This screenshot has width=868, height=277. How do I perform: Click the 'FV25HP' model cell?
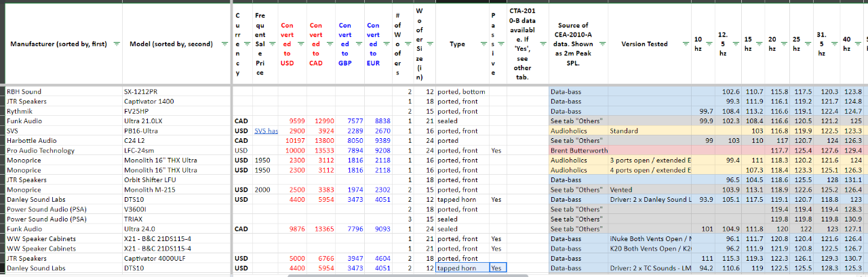(176, 111)
